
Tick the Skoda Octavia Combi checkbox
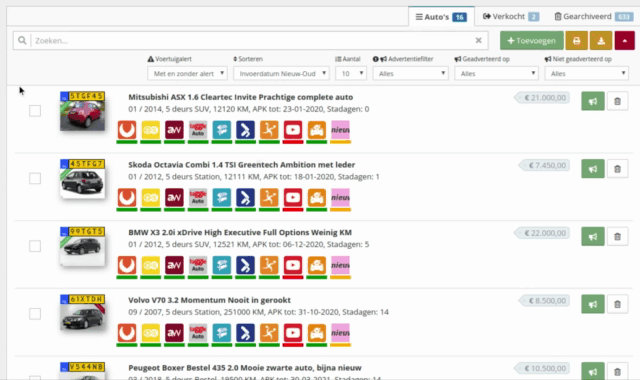35,178
